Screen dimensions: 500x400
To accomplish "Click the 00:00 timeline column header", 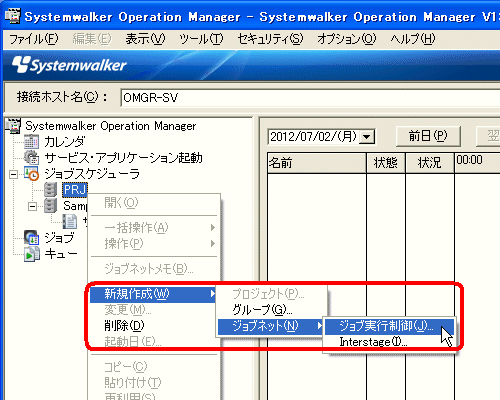I will tap(477, 163).
